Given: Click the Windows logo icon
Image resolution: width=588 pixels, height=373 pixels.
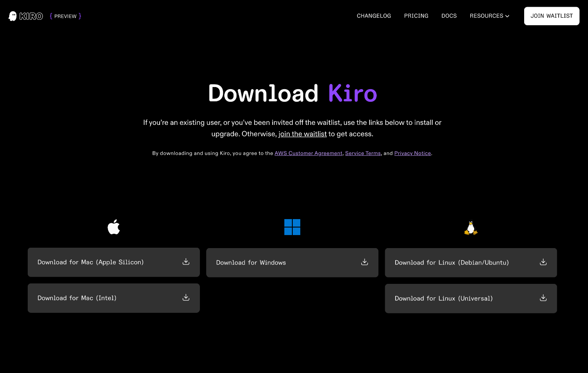Looking at the screenshot, I should [x=292, y=227].
